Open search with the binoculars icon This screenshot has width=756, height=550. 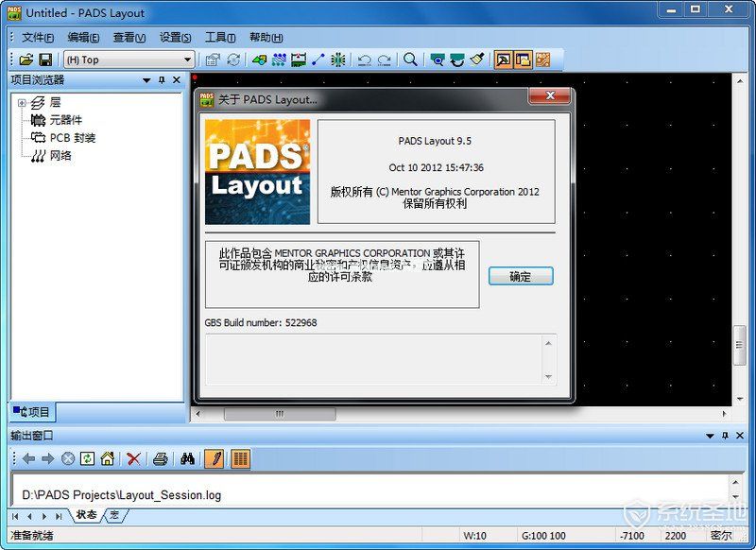tap(189, 458)
